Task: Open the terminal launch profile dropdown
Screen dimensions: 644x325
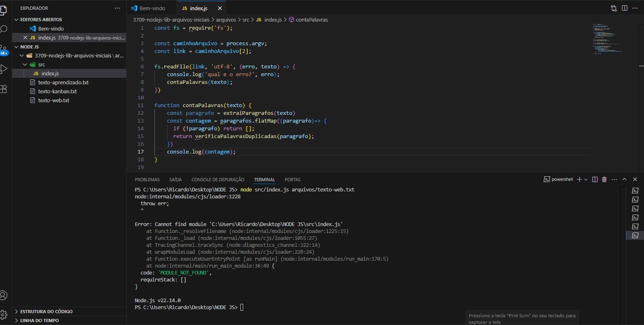Action: coord(586,179)
